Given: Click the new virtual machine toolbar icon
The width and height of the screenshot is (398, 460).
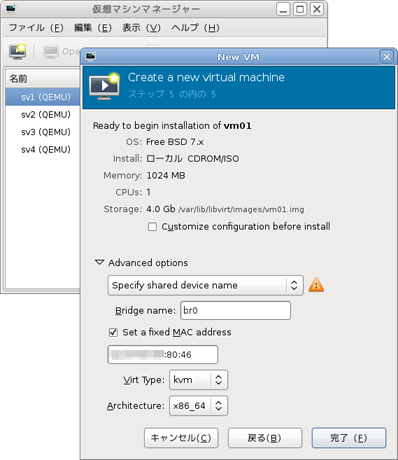Looking at the screenshot, I should [18, 51].
